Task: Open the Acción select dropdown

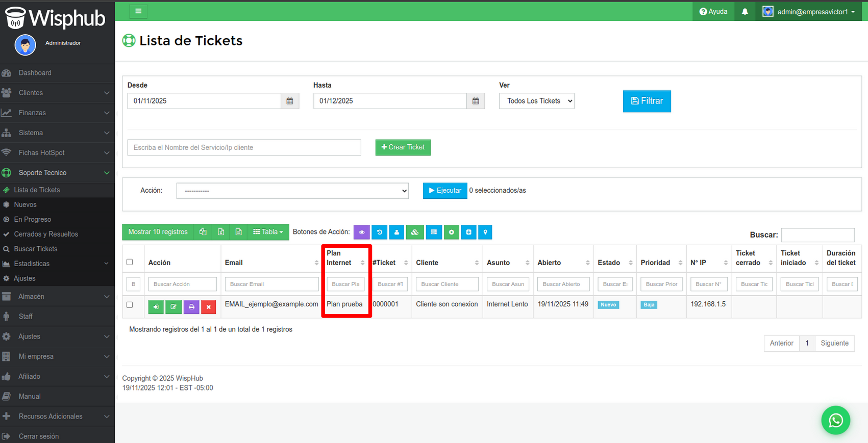Action: (292, 191)
